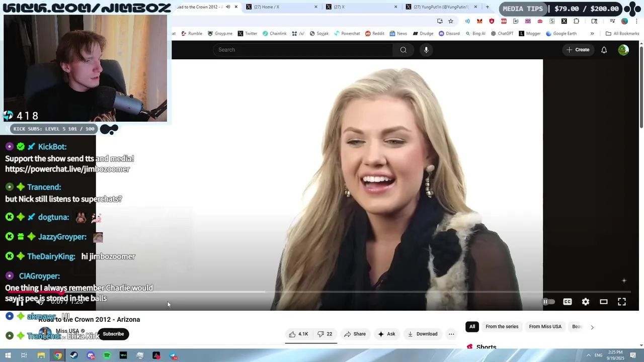Download the video with the Download button

pos(423,334)
